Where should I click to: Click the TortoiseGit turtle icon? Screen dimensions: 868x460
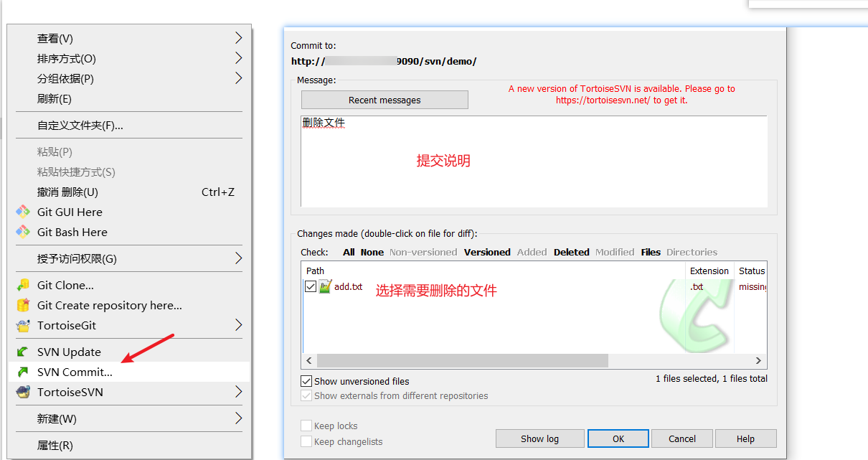[23, 325]
